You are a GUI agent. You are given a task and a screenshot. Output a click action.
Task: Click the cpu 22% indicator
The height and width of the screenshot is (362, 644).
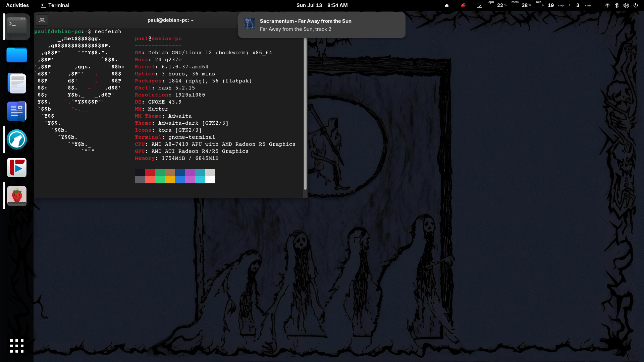coord(498,5)
